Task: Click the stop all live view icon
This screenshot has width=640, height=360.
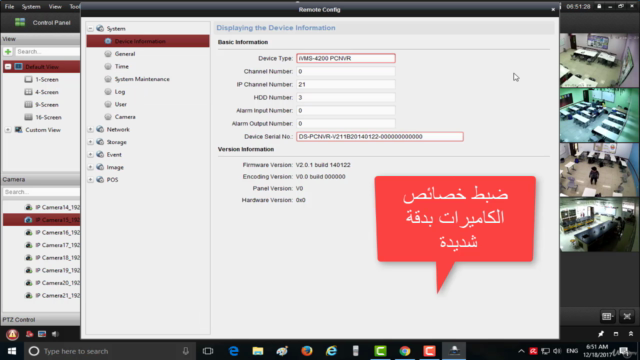Action: tap(627, 316)
